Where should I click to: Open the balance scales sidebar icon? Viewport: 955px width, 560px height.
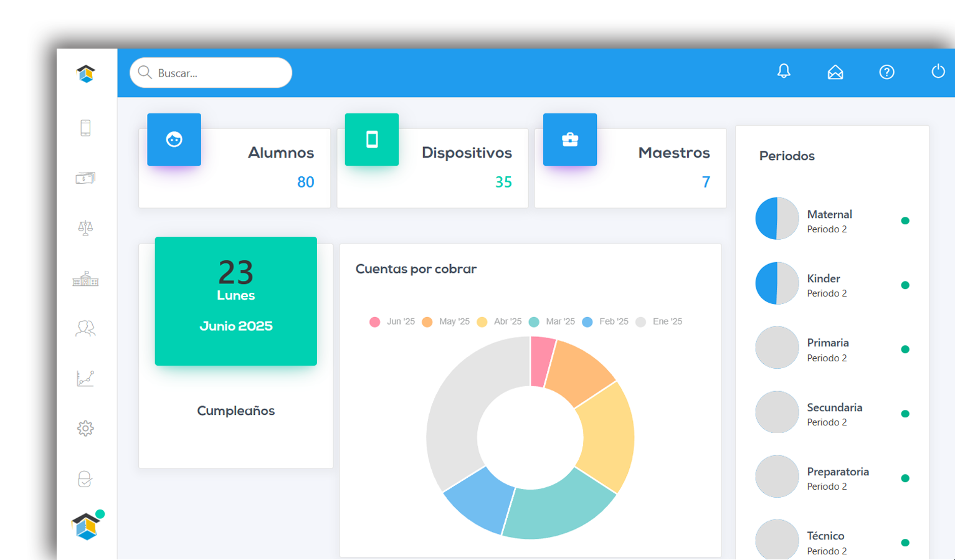coord(85,228)
